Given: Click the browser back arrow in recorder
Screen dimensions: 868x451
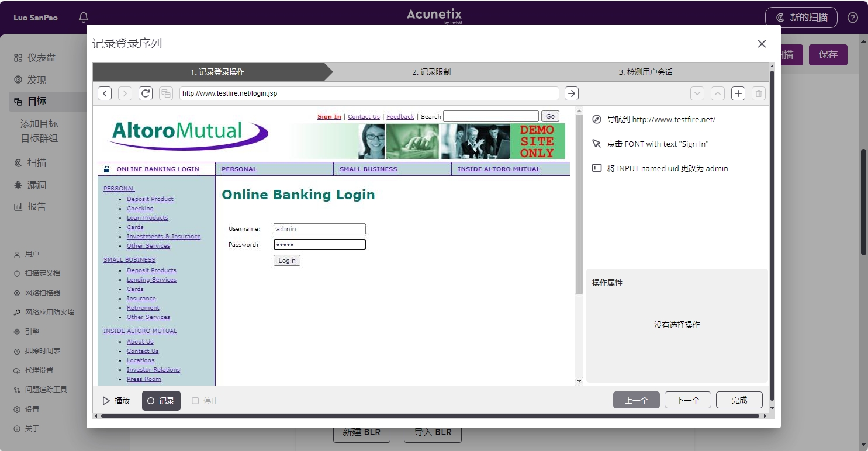Looking at the screenshot, I should (105, 93).
